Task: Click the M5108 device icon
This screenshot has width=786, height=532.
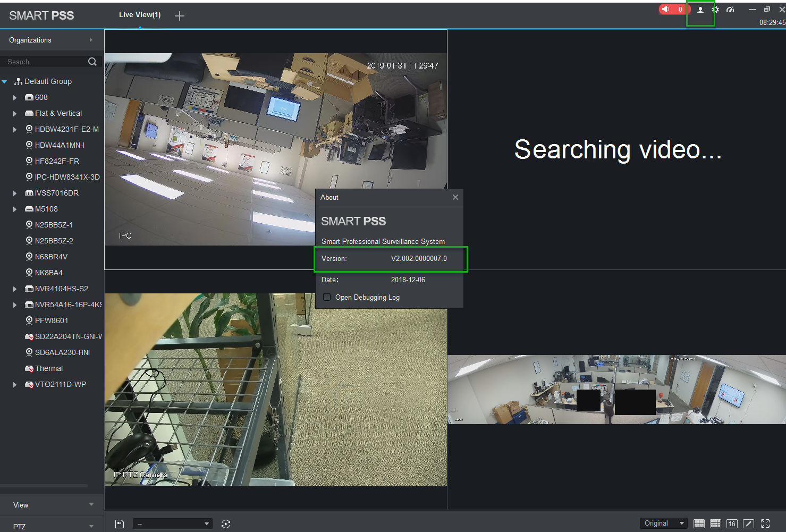Action: click(x=29, y=209)
